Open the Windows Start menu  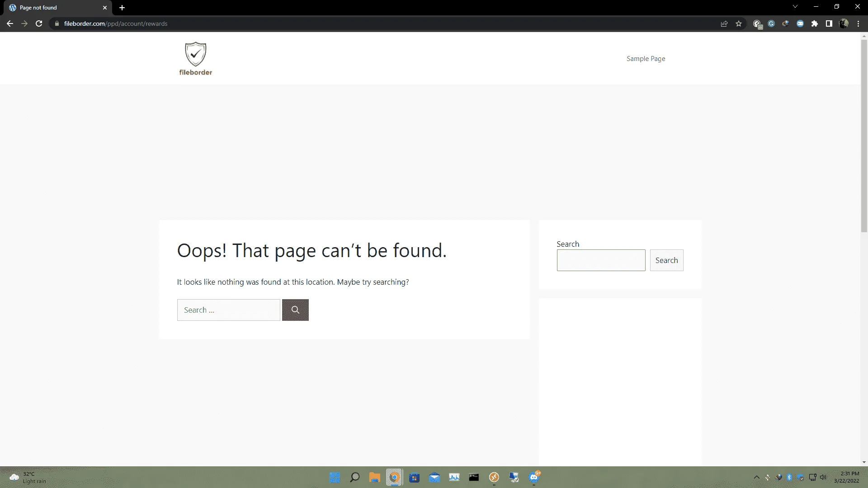point(335,477)
